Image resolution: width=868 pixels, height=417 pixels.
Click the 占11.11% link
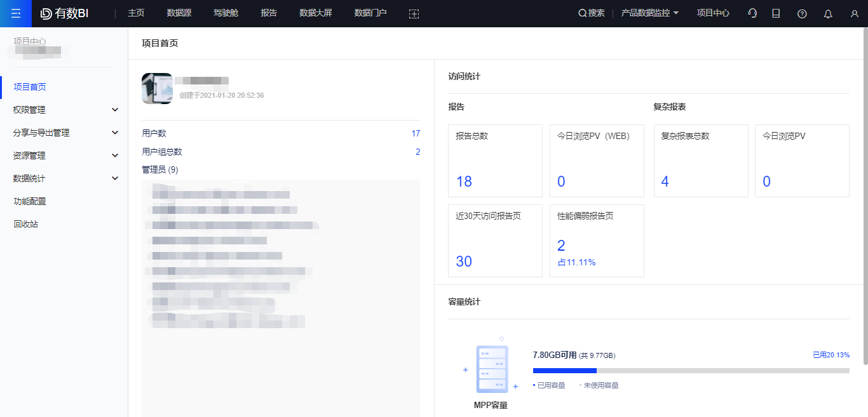tap(576, 261)
